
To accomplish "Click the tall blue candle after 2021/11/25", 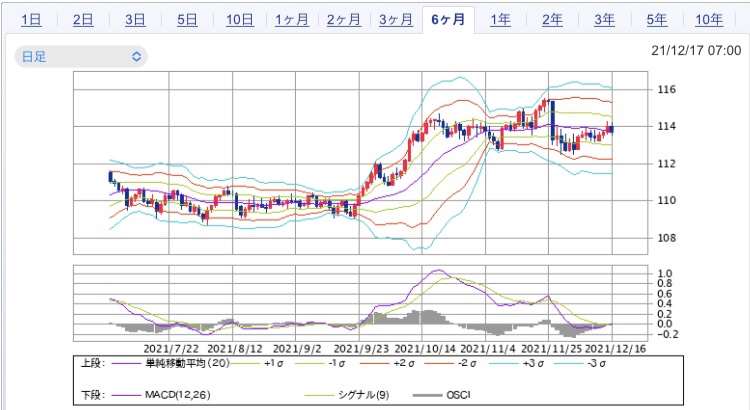I will click(553, 120).
